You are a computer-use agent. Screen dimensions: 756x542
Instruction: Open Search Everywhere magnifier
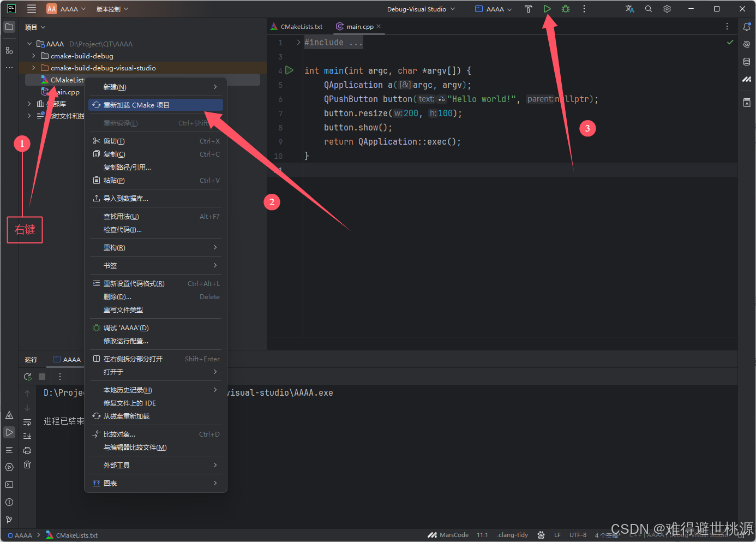[x=649, y=9]
